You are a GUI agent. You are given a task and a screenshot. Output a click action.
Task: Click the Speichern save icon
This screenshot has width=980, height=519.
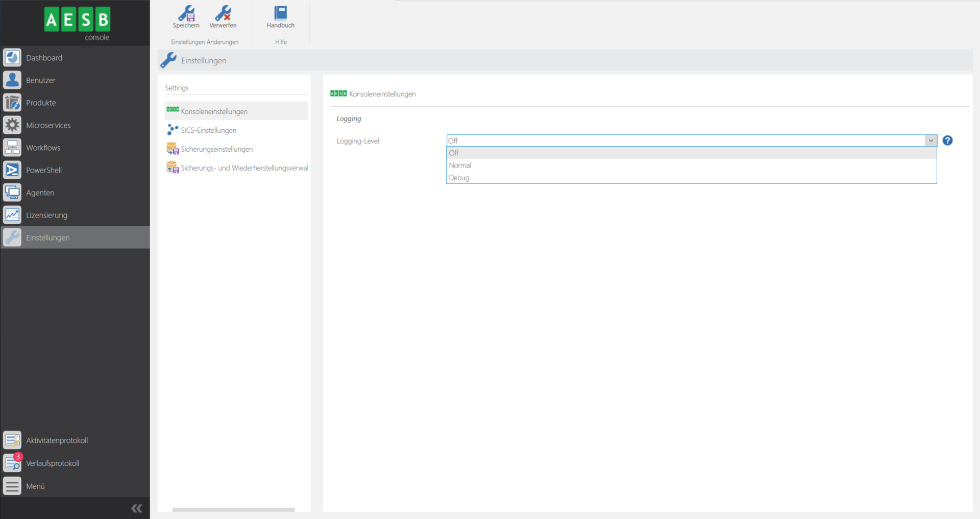click(x=186, y=14)
